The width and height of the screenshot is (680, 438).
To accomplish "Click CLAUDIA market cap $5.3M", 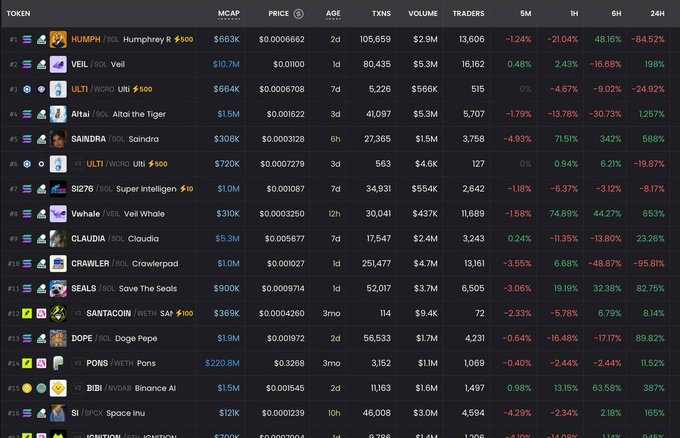I will tap(227, 239).
